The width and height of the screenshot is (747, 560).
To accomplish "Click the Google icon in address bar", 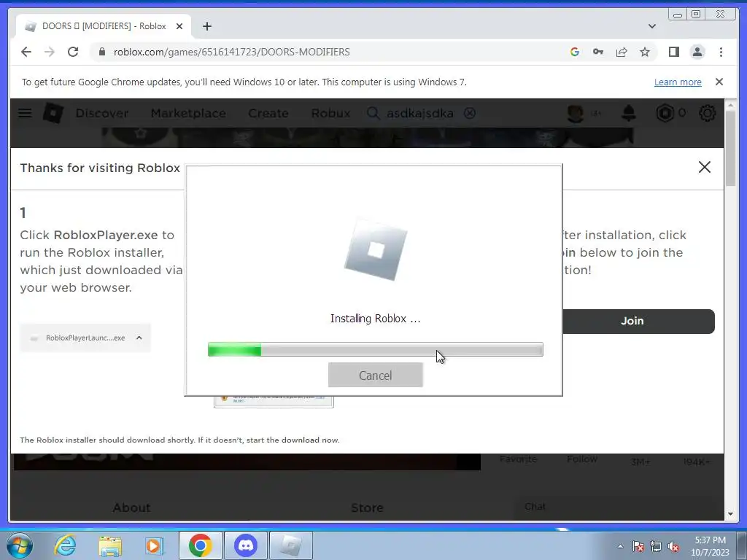I will (x=575, y=52).
